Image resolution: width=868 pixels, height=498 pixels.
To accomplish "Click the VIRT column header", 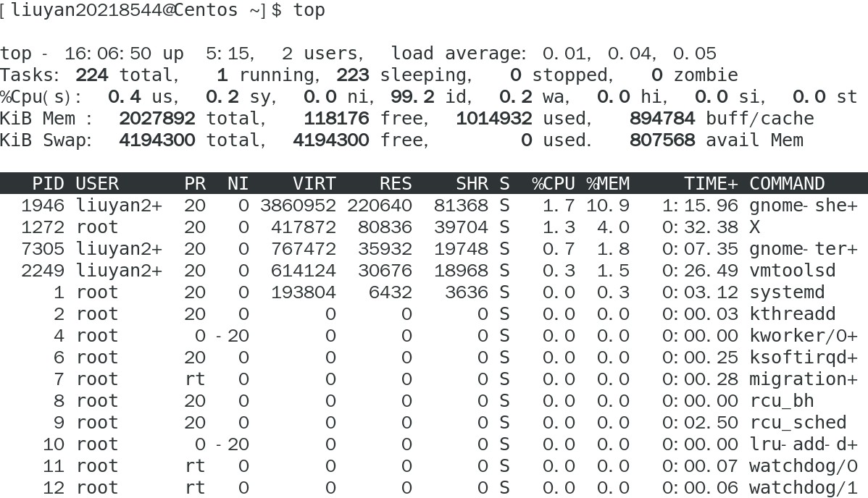I will pos(314,184).
